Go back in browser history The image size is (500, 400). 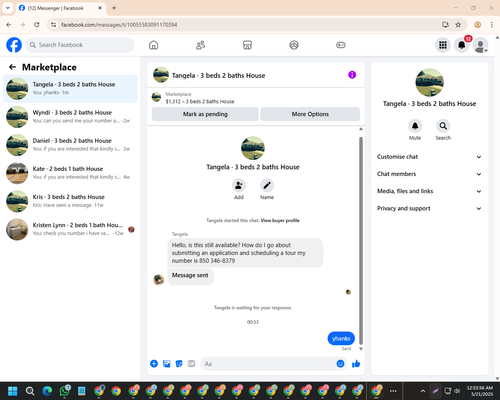[x=9, y=25]
